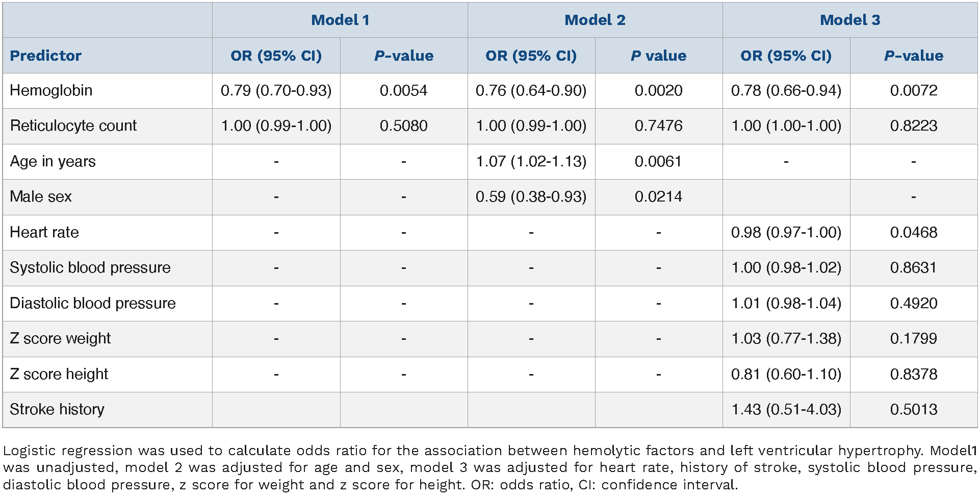Click the Model 2 column header
This screenshot has height=497, width=980.
(x=595, y=20)
